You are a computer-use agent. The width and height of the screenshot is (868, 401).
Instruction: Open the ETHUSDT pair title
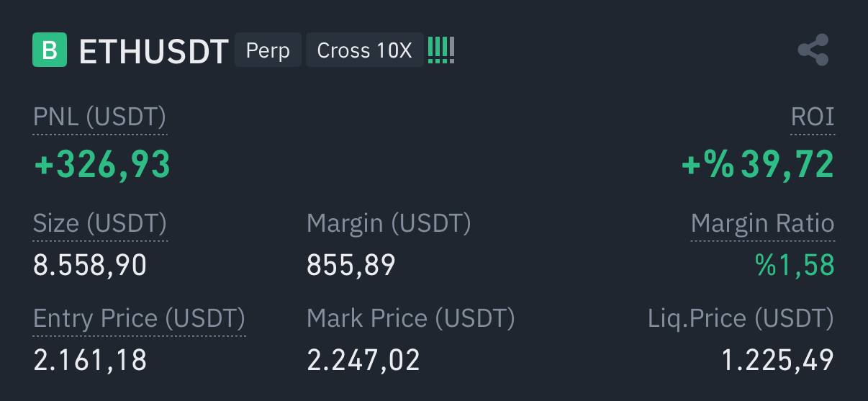(x=153, y=52)
